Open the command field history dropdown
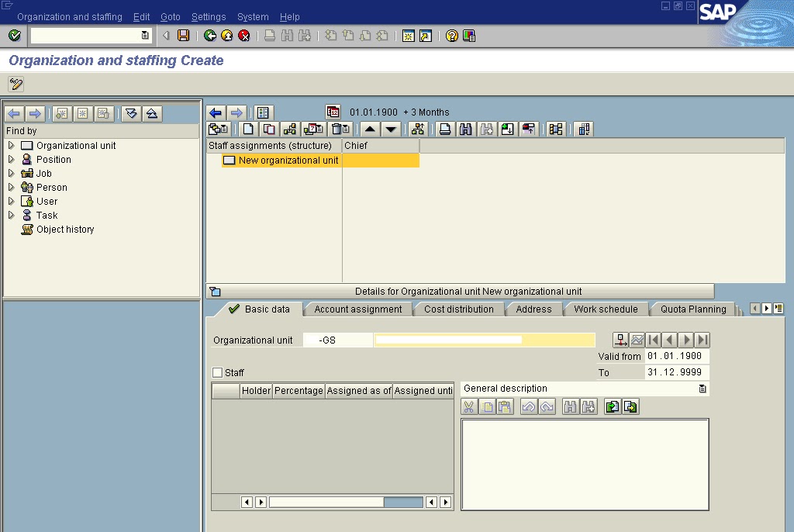Viewport: 794px width, 532px height. click(x=145, y=36)
